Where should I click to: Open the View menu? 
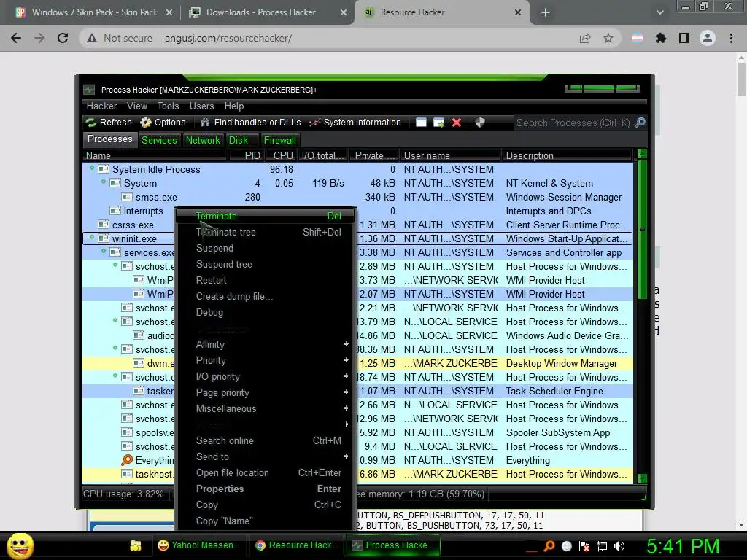137,106
